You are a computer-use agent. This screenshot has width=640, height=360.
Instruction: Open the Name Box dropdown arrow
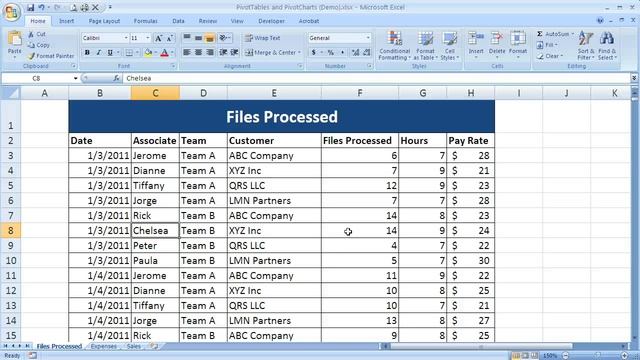coord(76,78)
